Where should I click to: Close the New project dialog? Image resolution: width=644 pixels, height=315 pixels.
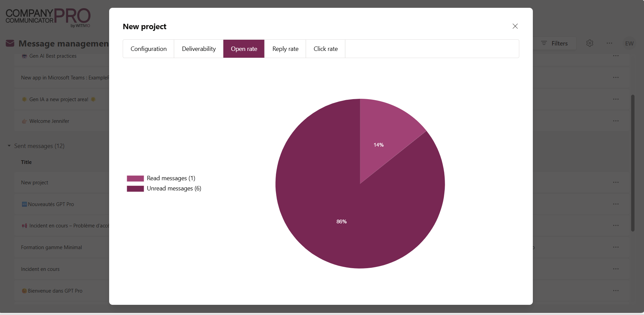point(515,26)
